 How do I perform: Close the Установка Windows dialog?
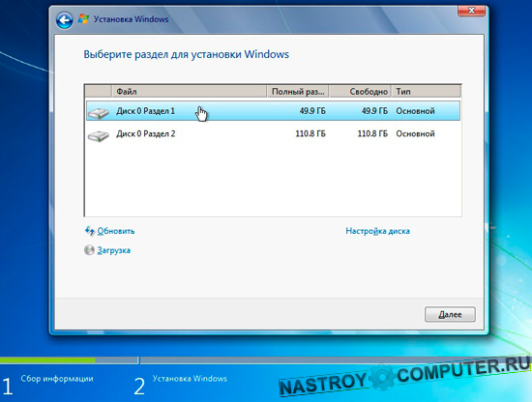click(471, 11)
